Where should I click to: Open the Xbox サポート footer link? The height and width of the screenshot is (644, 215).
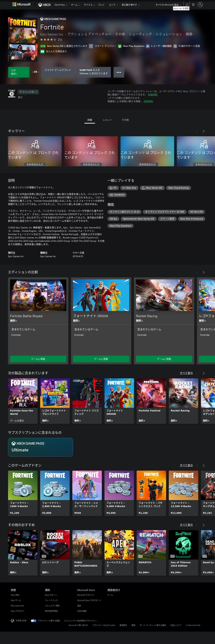[x=51, y=595]
